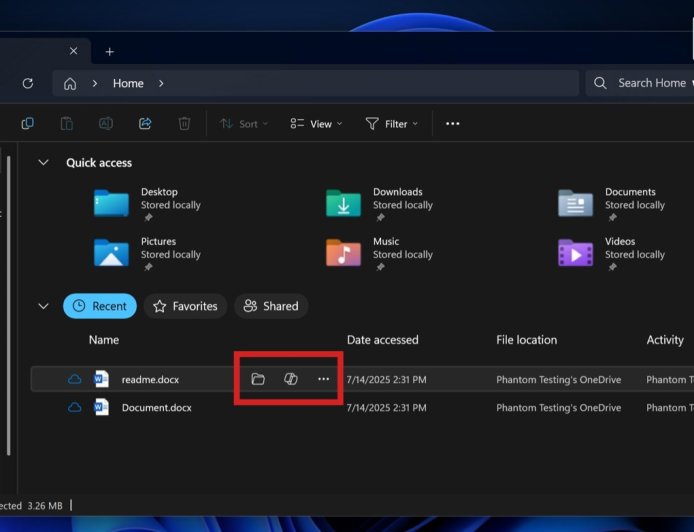Screen dimensions: 694x532
Task: Add a new File Explorer tab
Action: tap(109, 52)
